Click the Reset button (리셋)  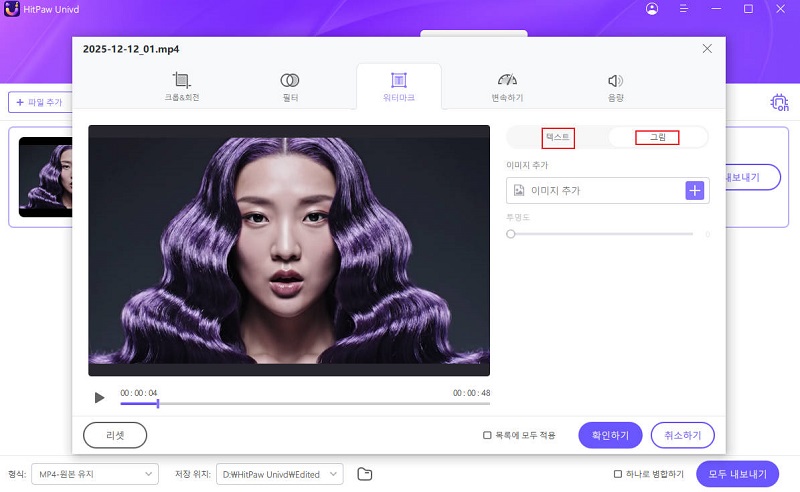point(115,435)
